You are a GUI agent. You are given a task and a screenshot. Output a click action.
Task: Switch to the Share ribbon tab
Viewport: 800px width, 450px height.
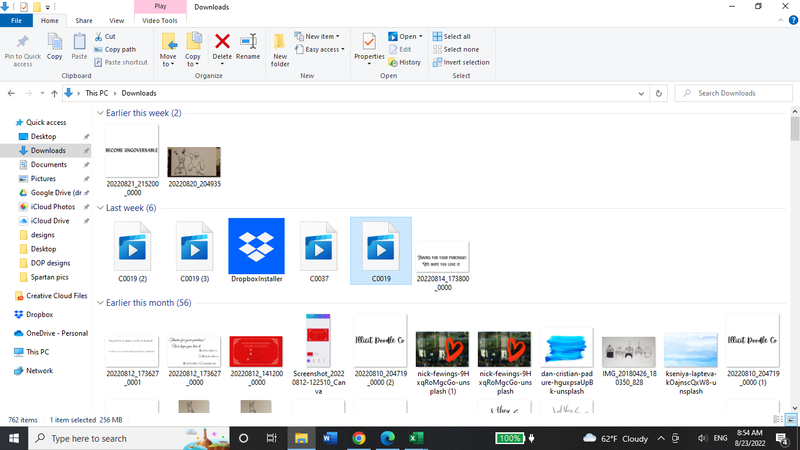pos(84,20)
